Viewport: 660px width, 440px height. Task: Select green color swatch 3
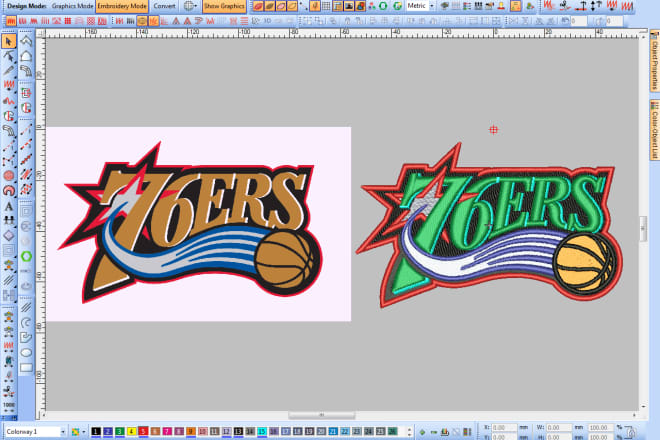point(120,432)
